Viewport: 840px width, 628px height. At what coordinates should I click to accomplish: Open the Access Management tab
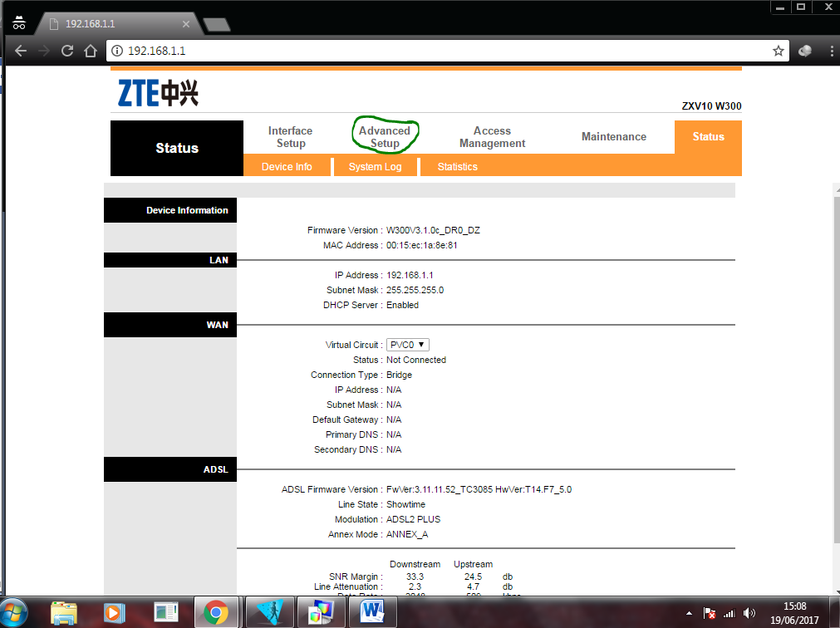click(x=493, y=137)
